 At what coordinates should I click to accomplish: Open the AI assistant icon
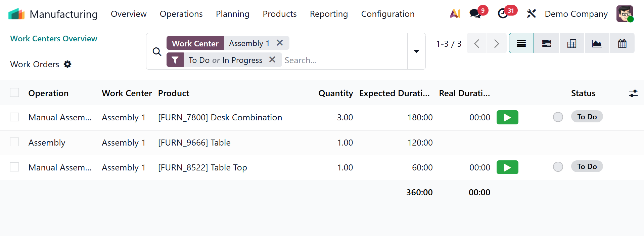click(x=455, y=14)
